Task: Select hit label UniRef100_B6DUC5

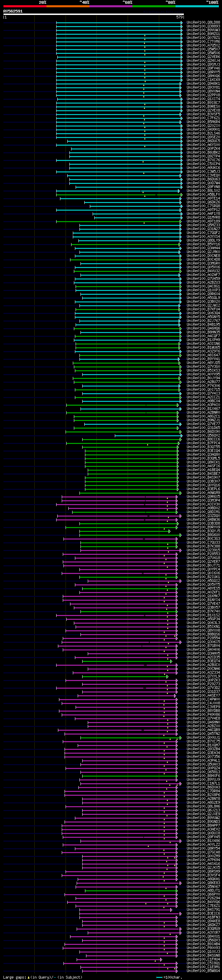Action: coord(203,141)
